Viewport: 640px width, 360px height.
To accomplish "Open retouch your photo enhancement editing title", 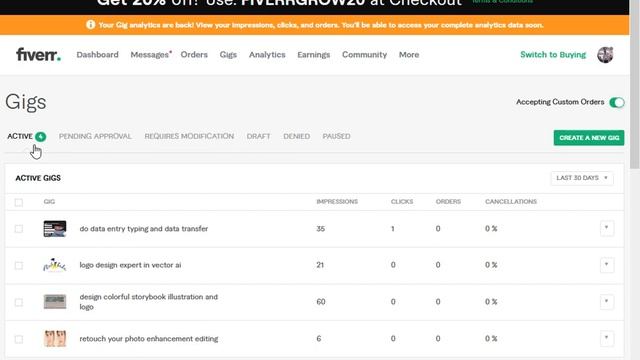I will point(149,339).
